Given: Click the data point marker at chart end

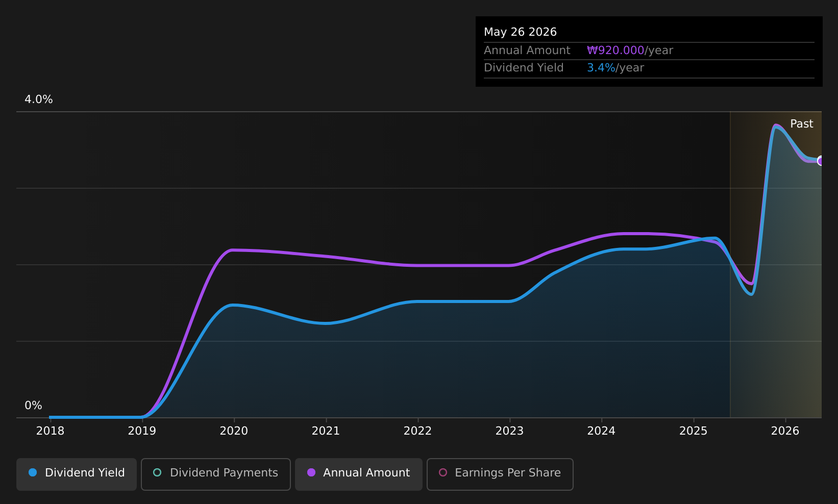Looking at the screenshot, I should [821, 161].
